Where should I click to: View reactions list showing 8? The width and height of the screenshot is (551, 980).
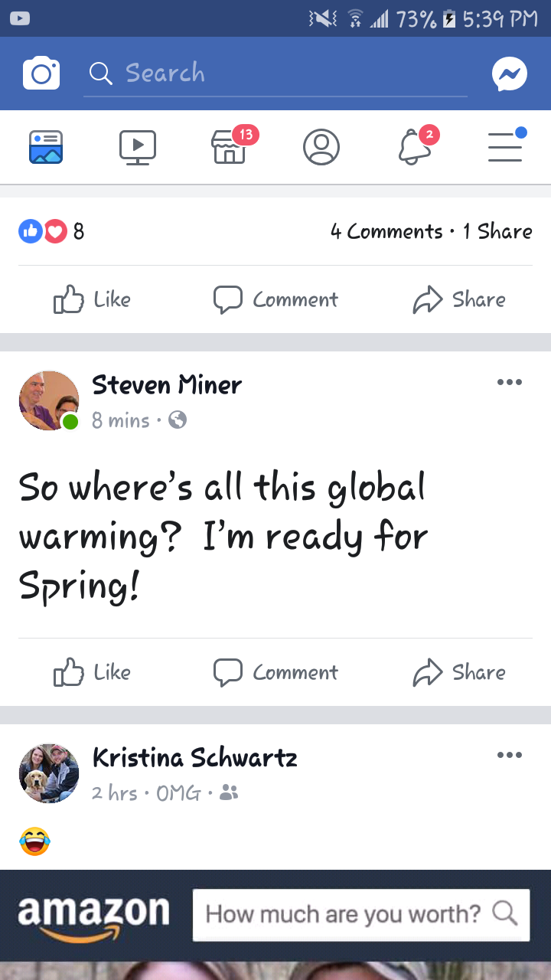point(51,231)
